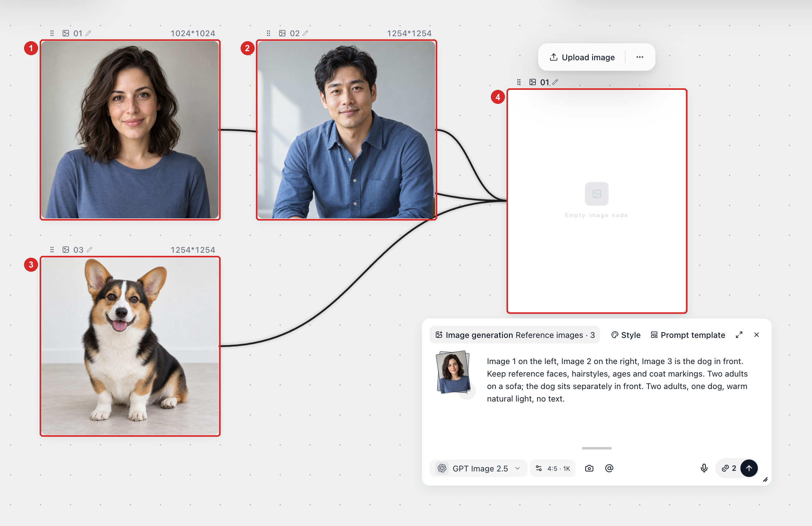Click the resize grip of prompt panel
Image resolution: width=812 pixels, height=526 pixels.
coord(765,480)
